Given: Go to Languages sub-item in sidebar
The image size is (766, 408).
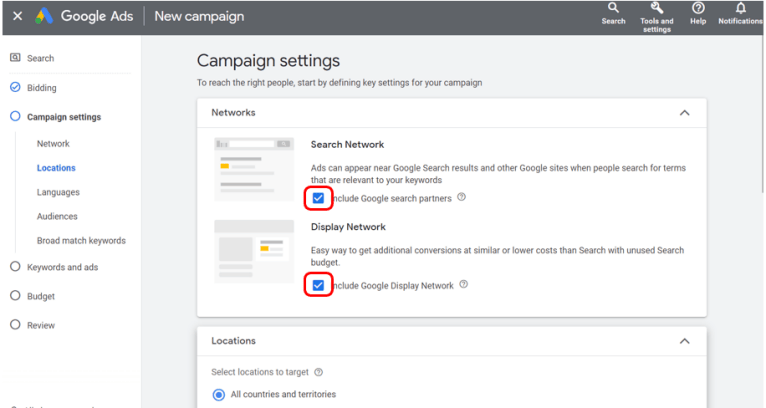Looking at the screenshot, I should (58, 192).
